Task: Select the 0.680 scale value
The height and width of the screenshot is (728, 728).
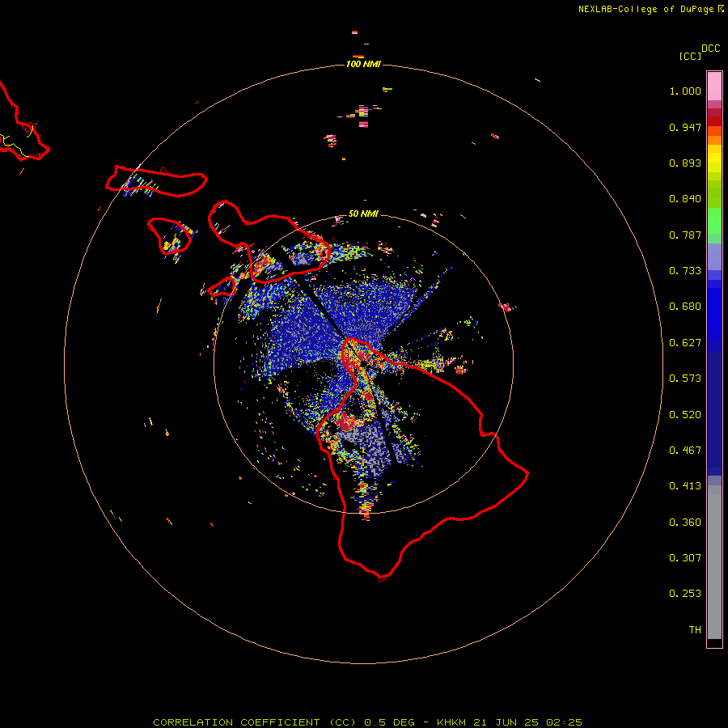Action: (x=685, y=307)
